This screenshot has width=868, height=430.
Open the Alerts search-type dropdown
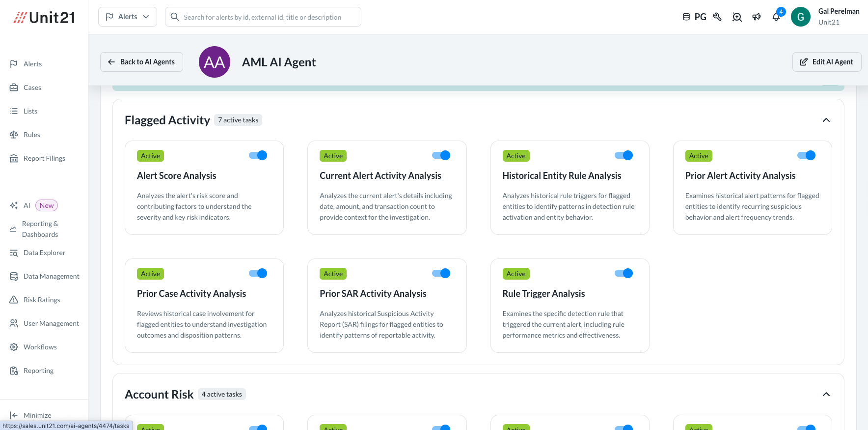click(x=128, y=17)
